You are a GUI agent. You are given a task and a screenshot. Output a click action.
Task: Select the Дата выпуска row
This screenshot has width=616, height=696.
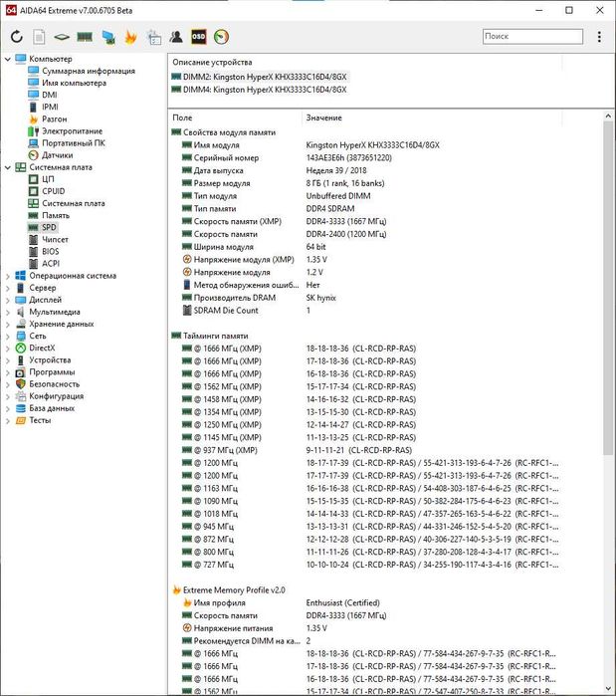(363, 170)
